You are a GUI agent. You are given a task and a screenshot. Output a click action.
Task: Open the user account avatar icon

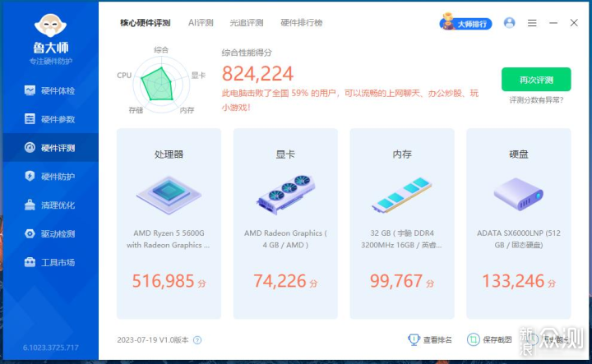509,23
